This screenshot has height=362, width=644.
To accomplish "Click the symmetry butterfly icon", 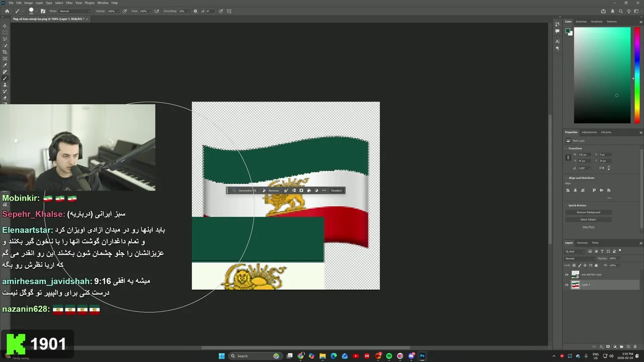I will (229, 11).
